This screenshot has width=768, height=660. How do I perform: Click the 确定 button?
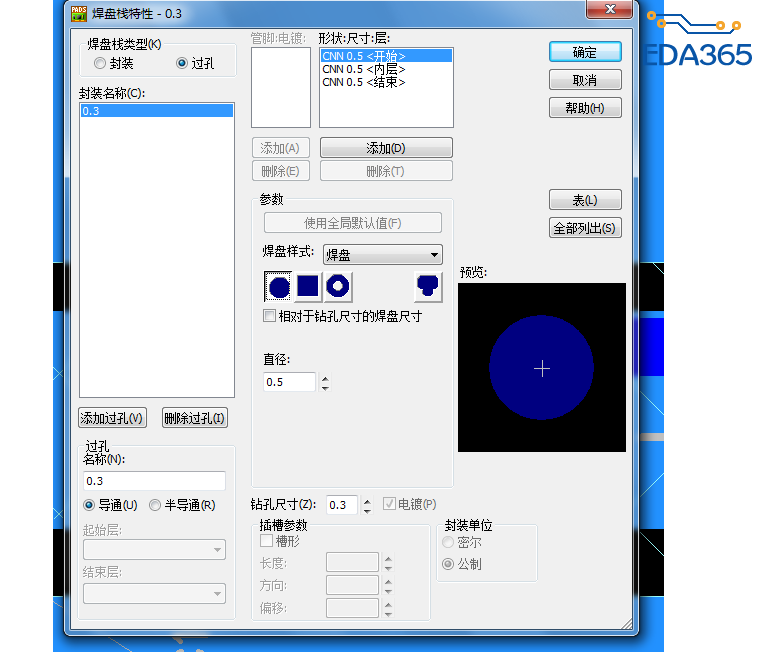[585, 52]
